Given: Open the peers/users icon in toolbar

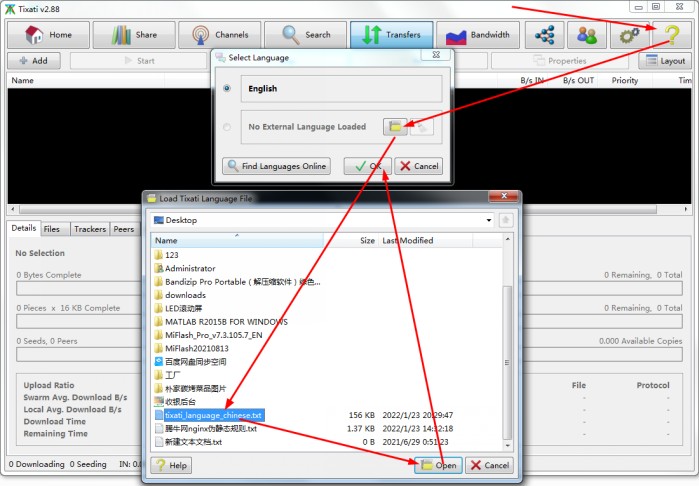Looking at the screenshot, I should 587,35.
